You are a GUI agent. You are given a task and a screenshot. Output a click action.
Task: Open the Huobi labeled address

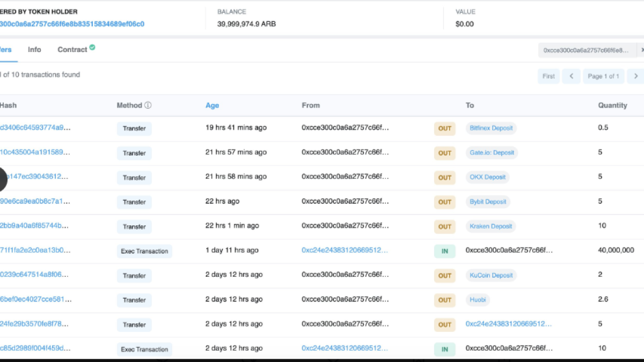477,300
